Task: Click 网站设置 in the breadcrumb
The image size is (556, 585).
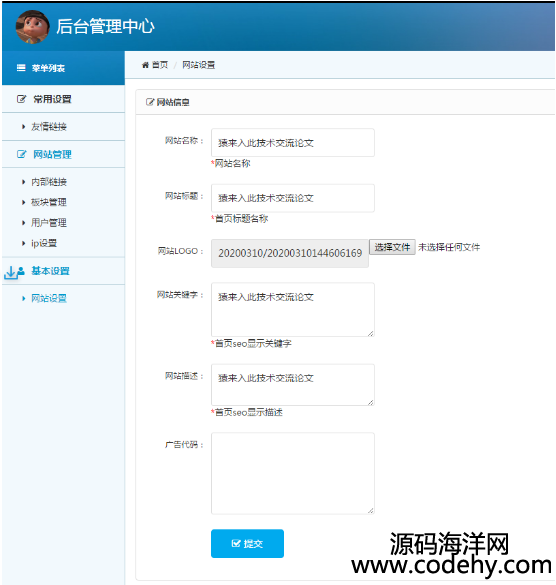Action: (199, 65)
